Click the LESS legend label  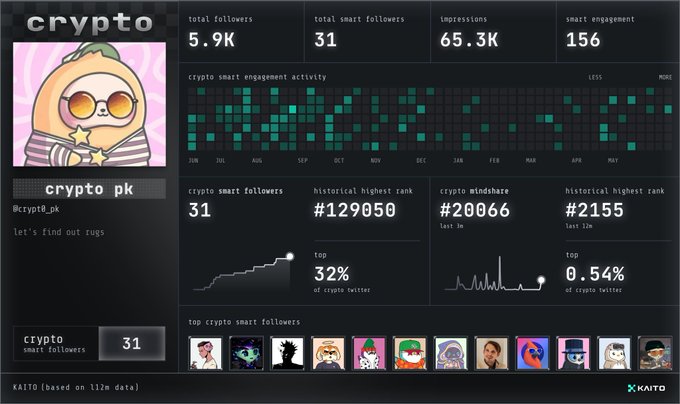point(595,77)
